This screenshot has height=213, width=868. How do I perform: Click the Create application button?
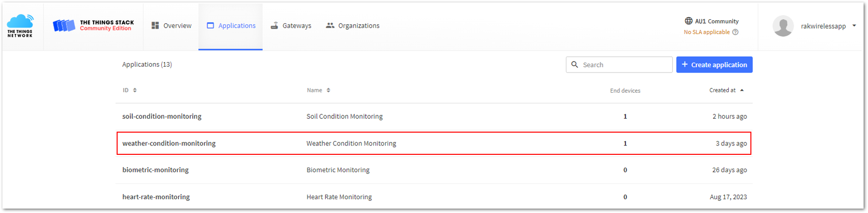click(714, 65)
